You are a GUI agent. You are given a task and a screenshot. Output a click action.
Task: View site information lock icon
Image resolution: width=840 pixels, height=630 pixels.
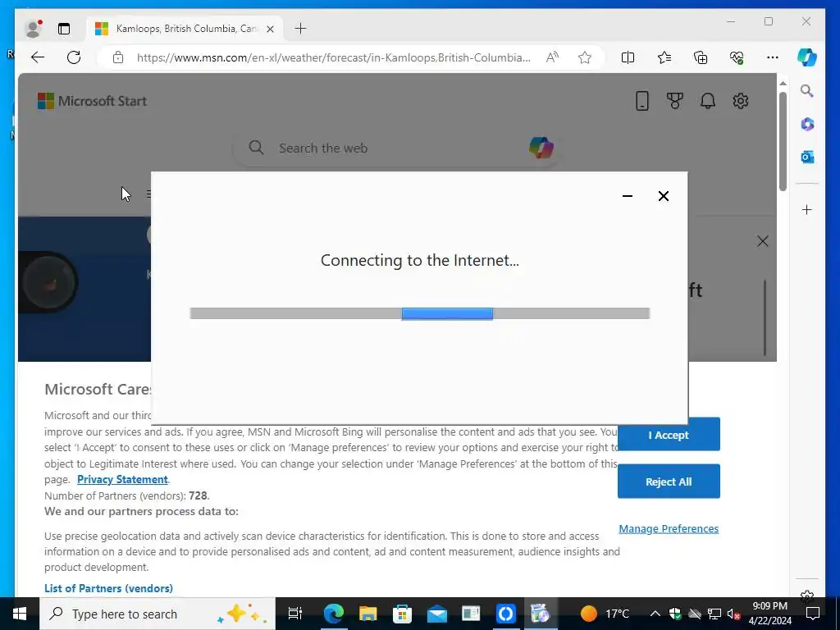click(x=118, y=57)
